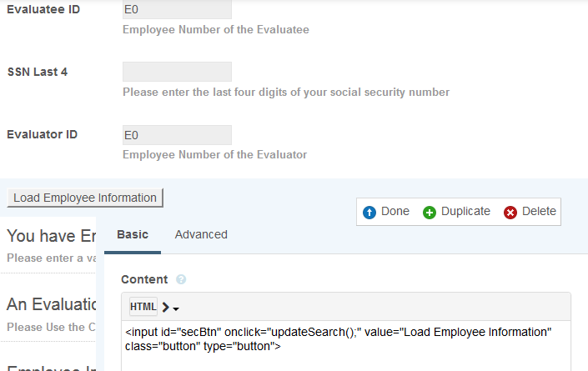The height and width of the screenshot is (371, 588).
Task: Click the red Delete X icon
Action: pos(510,213)
